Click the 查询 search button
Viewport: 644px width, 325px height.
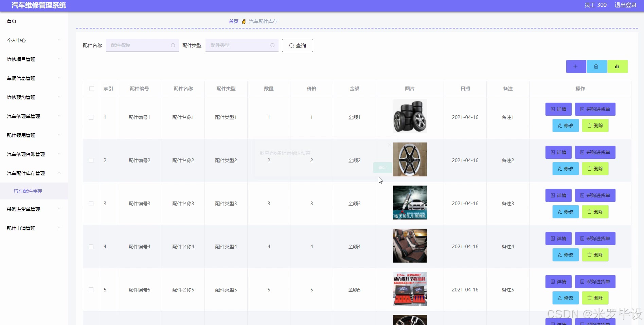click(298, 45)
